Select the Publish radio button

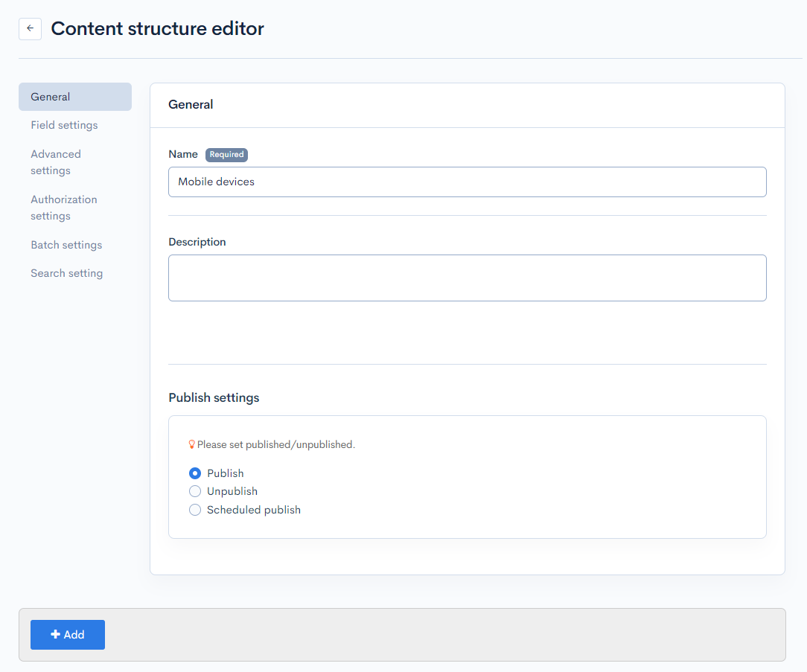[194, 473]
